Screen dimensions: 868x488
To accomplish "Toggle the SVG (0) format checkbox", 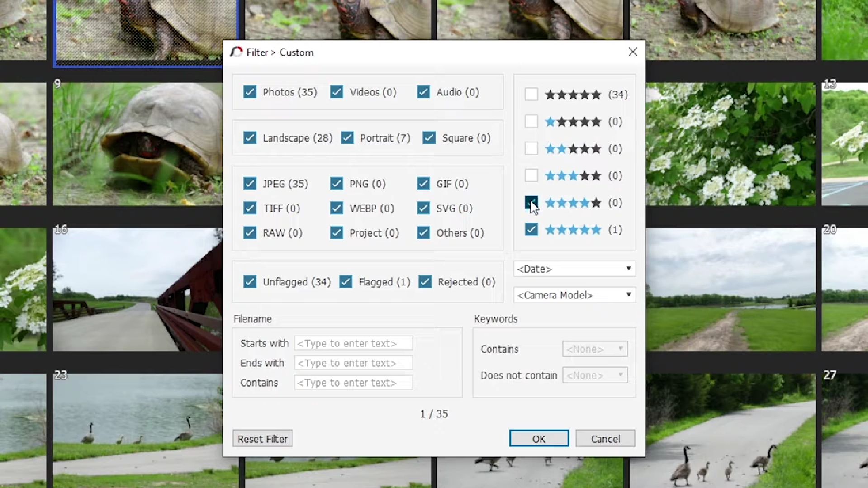I will pyautogui.click(x=423, y=208).
